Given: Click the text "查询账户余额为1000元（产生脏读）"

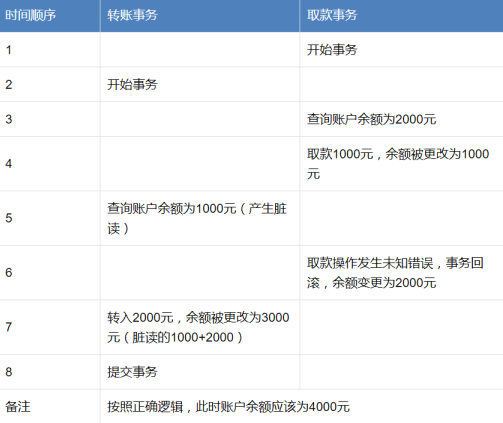Looking at the screenshot, I should tap(197, 218).
